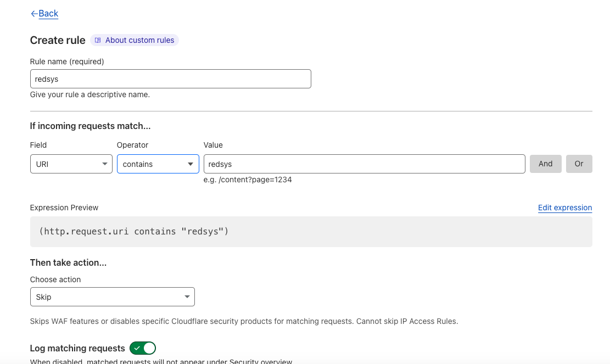Open the contains operator dropdown
The image size is (610, 364).
[x=158, y=164]
